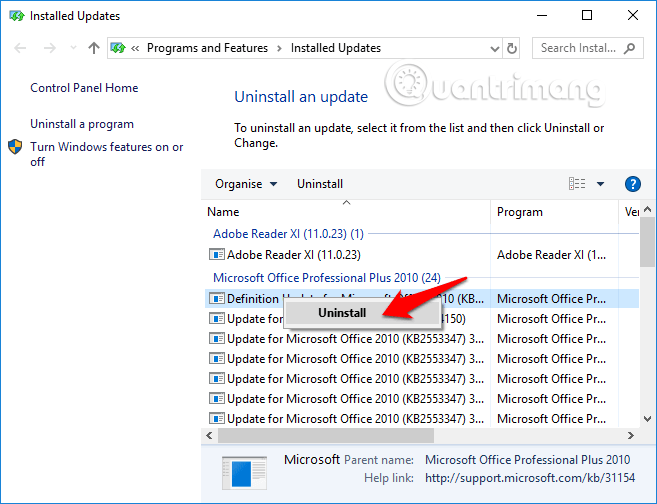Sort by the Name column header
Image resolution: width=657 pixels, height=504 pixels.
tap(348, 212)
